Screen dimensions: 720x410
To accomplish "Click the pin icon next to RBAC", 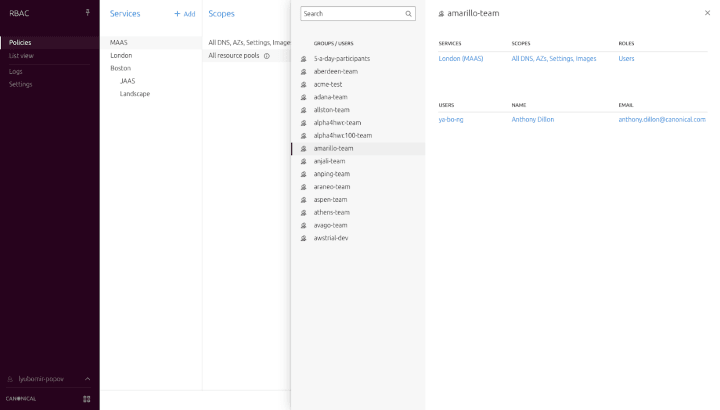I will [x=87, y=13].
